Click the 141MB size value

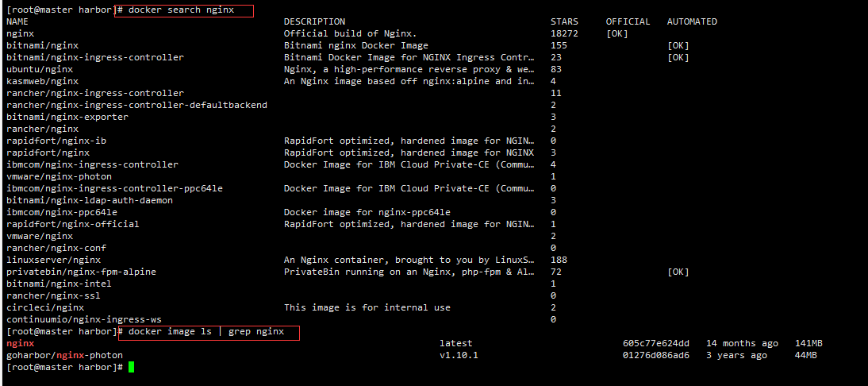tap(808, 343)
